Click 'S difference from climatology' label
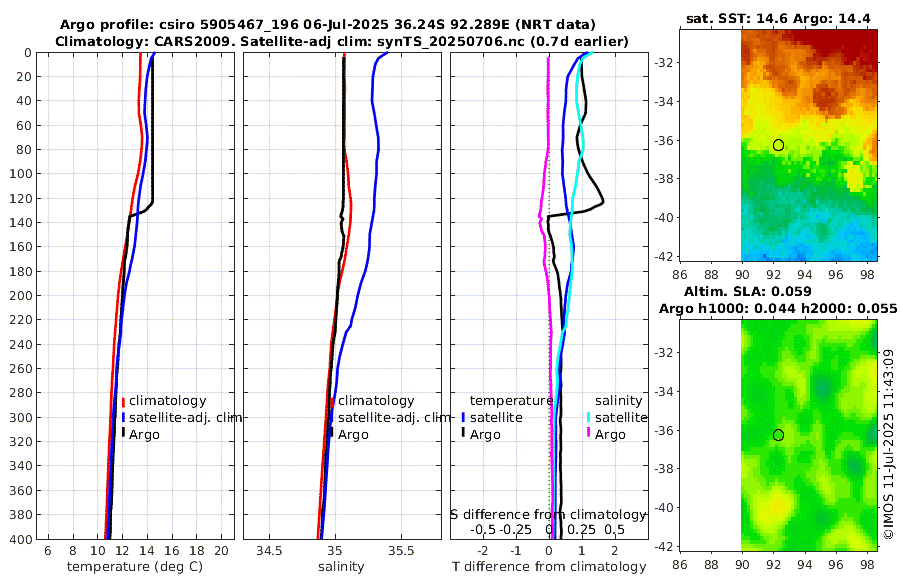Viewport: 900px width, 580px height. [x=549, y=515]
